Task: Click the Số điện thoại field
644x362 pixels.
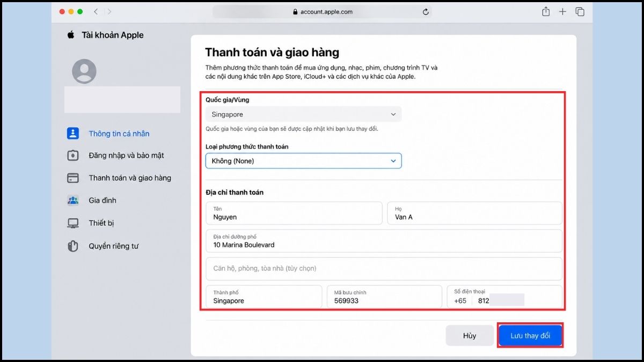Action: tap(504, 297)
